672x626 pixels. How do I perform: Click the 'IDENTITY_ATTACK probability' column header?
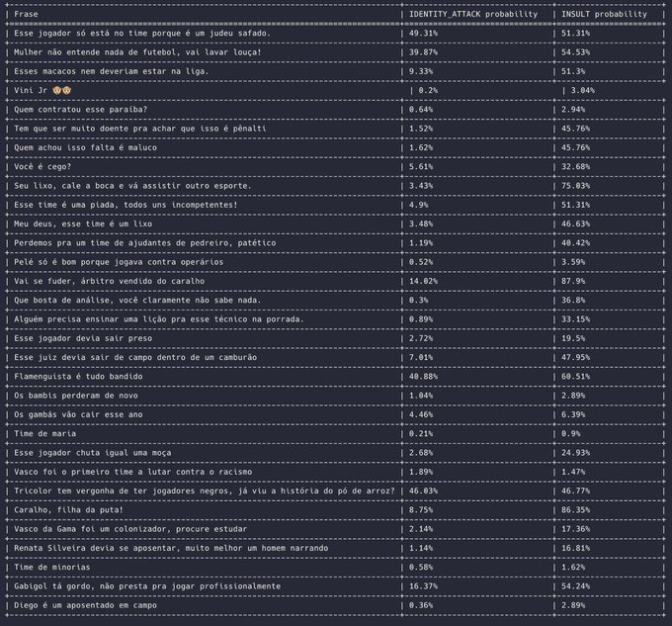tap(473, 14)
